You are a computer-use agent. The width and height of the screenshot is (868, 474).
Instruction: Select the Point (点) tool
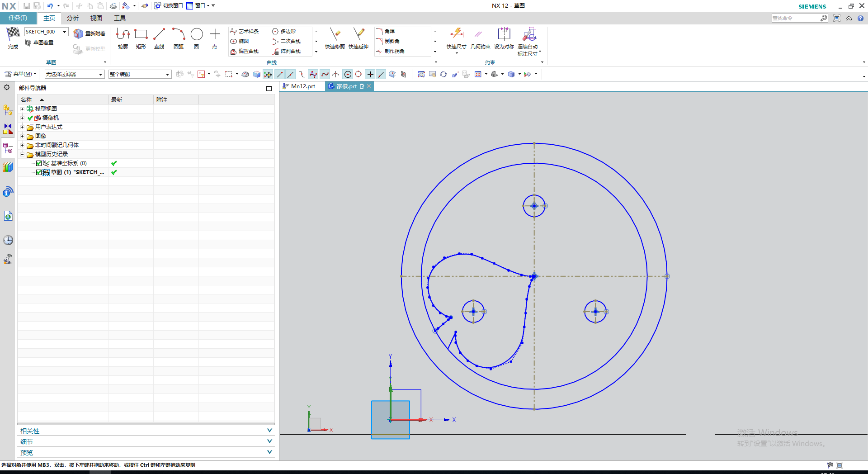coord(215,38)
